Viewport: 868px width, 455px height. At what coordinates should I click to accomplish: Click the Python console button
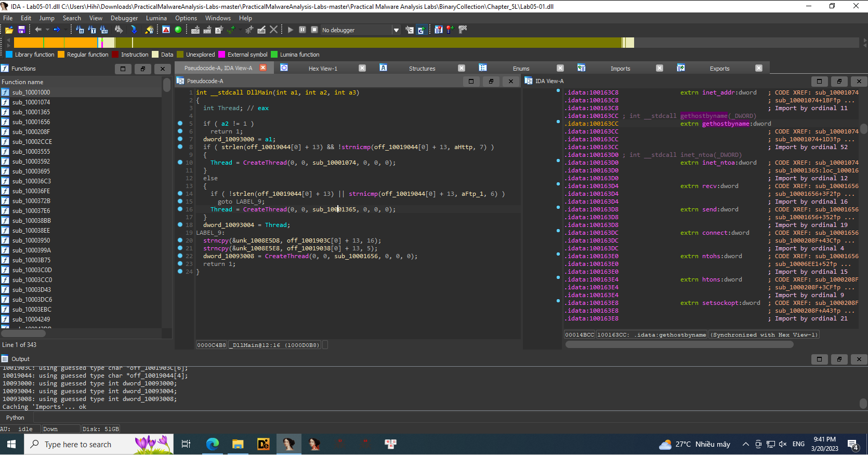[15, 418]
